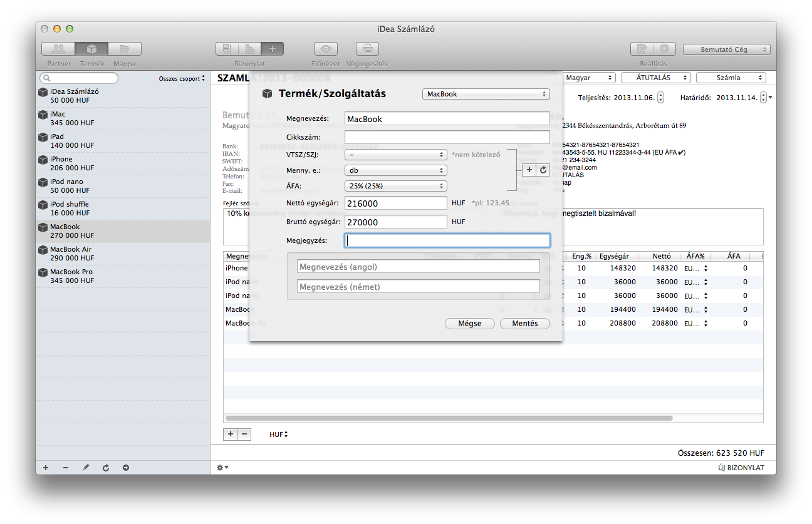The width and height of the screenshot is (812, 524).
Task: Add a new invoice line row
Action: tap(230, 434)
